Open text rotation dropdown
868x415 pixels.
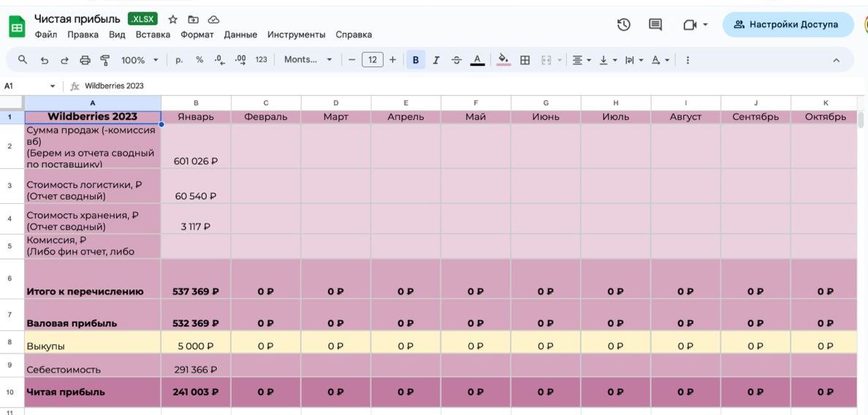[x=660, y=60]
